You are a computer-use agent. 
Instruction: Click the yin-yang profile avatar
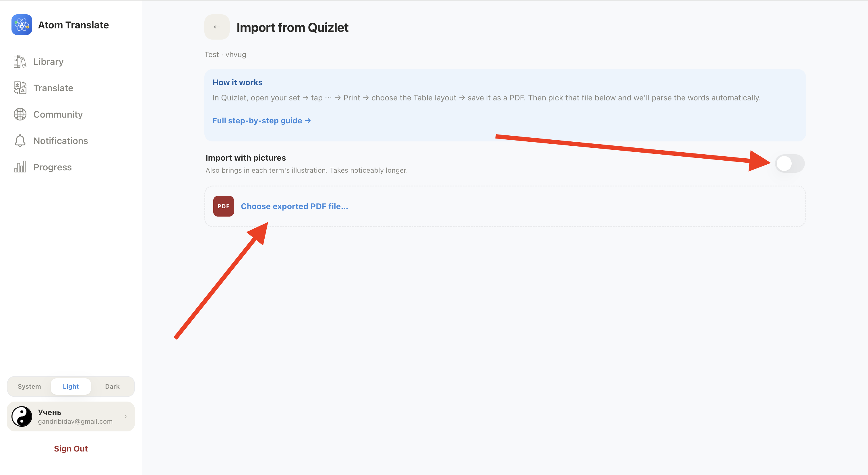22,416
